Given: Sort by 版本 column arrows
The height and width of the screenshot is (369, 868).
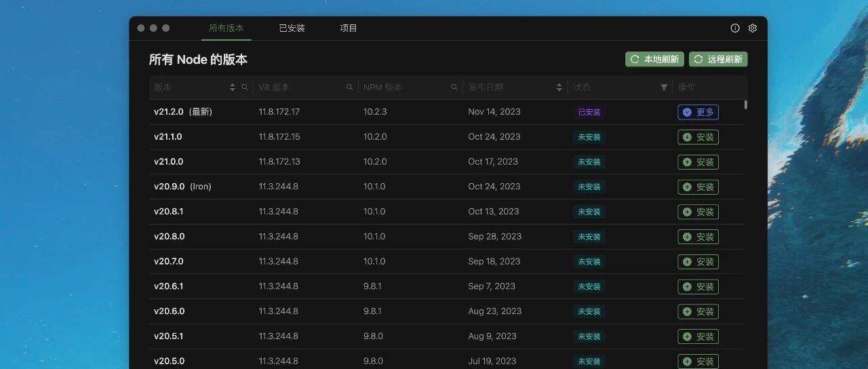Looking at the screenshot, I should pos(233,88).
